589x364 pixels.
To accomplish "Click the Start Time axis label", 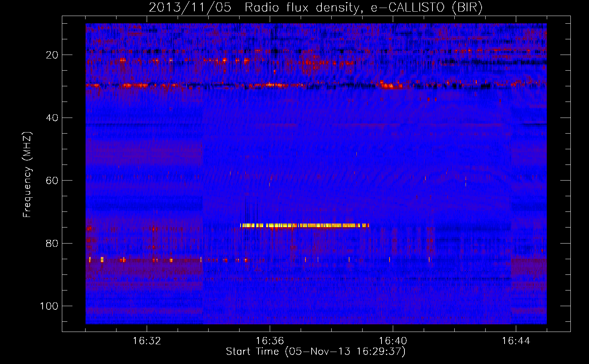I will (316, 352).
